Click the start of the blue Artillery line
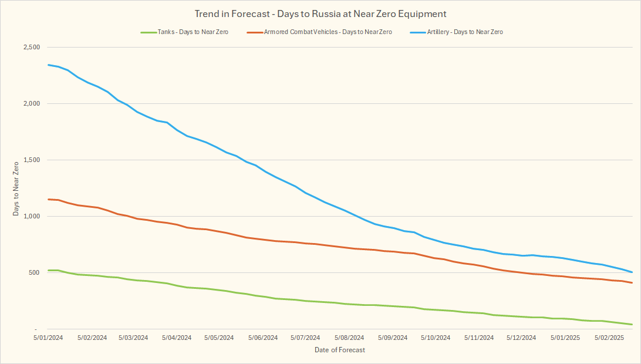Image resolution: width=641 pixels, height=364 pixels. [x=49, y=65]
